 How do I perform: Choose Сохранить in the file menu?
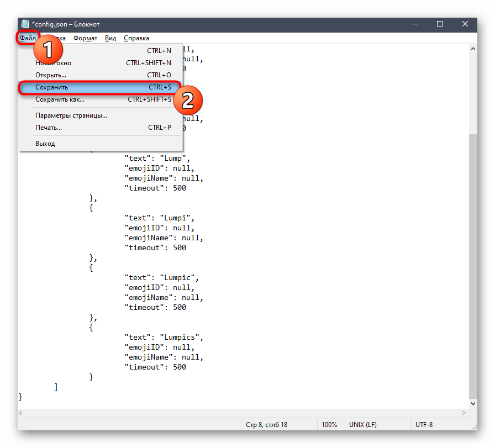click(x=100, y=87)
